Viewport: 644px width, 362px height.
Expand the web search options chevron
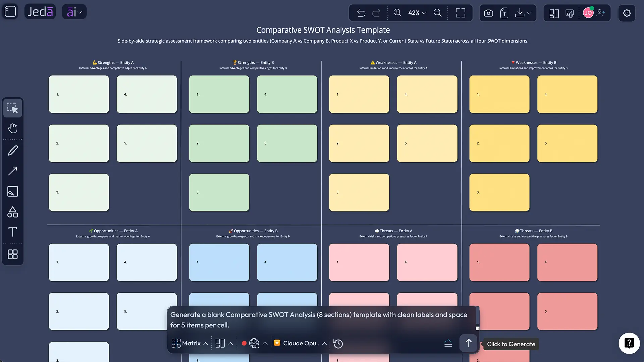[x=265, y=343]
